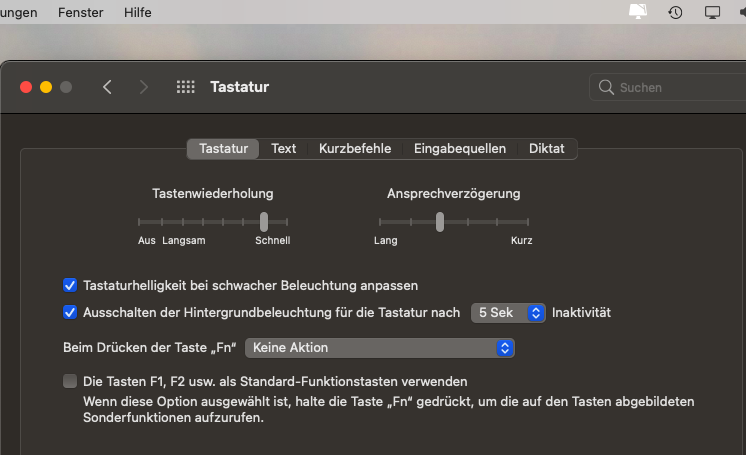Click the magnifying glass search icon
The height and width of the screenshot is (455, 746).
click(x=606, y=87)
